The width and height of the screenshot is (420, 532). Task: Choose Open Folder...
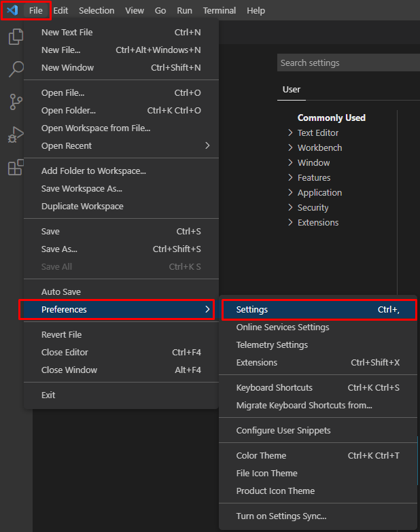point(121,110)
